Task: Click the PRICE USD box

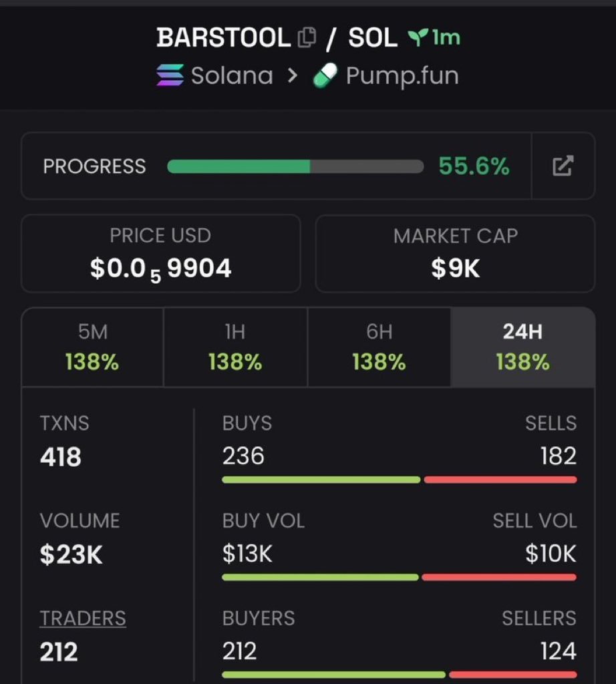Action: 160,253
